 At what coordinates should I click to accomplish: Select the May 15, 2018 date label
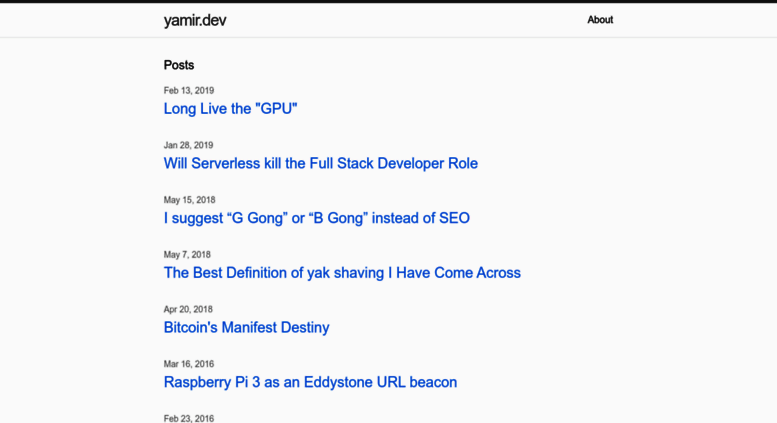(189, 200)
